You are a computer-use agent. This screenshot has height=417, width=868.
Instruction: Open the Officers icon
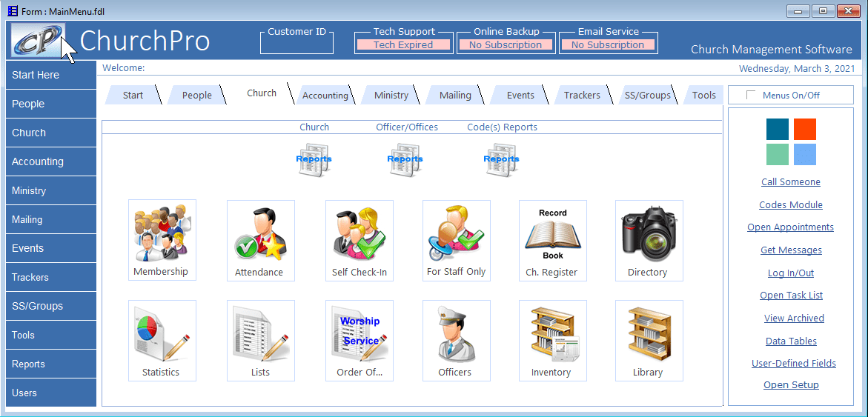click(x=456, y=341)
